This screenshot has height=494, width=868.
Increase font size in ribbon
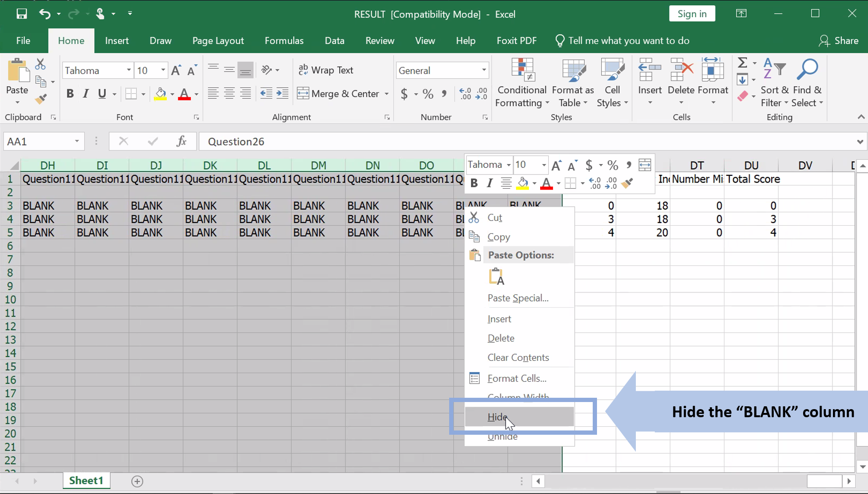coord(176,71)
